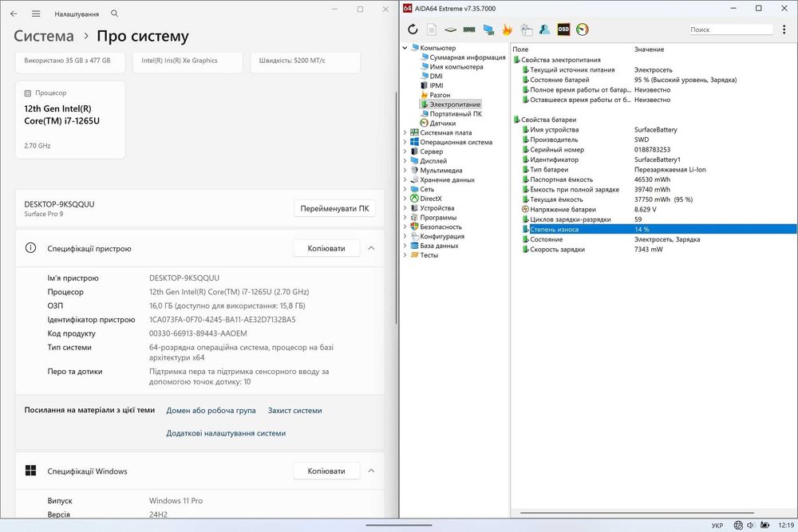
Task: Select DMI in the AIDA64 tree
Action: [x=437, y=77]
